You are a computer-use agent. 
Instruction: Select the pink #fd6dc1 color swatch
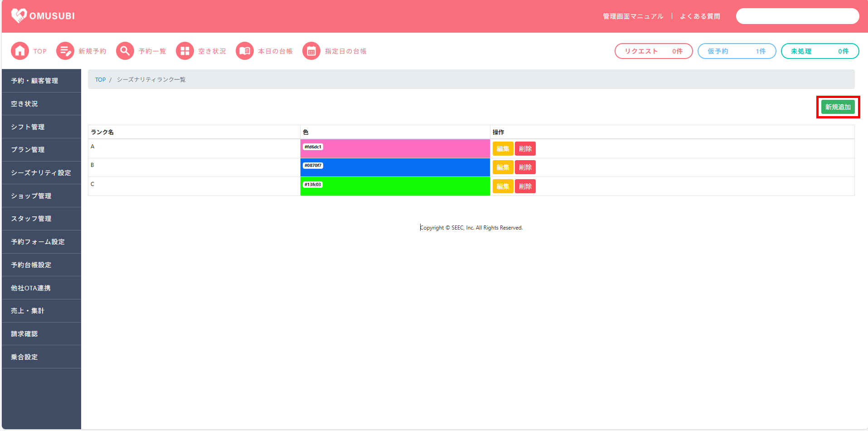[x=395, y=149]
